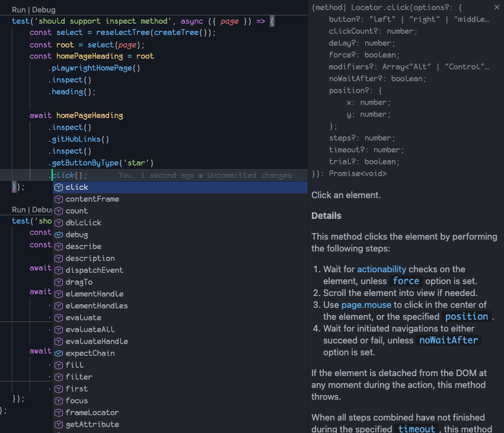
Task: Click the force option link
Action: [407, 281]
